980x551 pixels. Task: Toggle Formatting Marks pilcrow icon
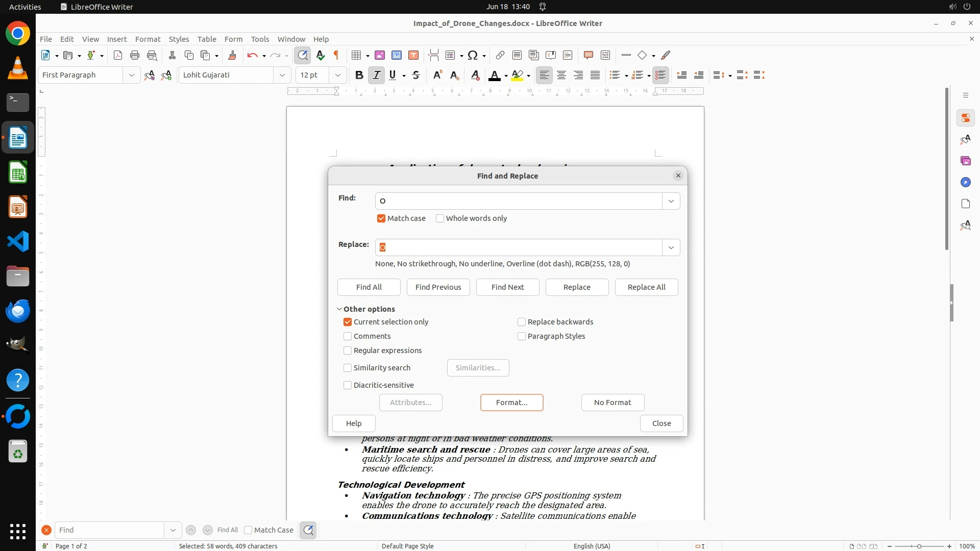(x=336, y=55)
